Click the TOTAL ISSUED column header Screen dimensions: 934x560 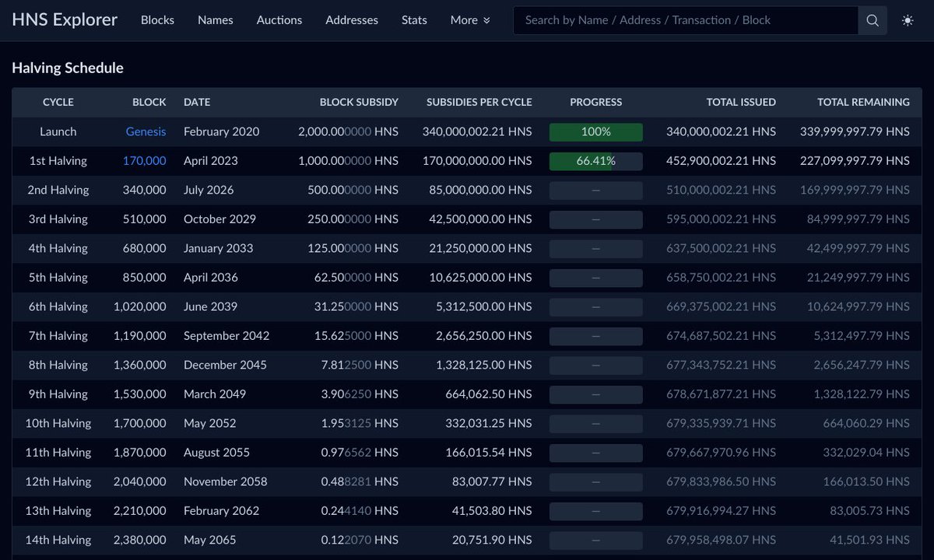(x=741, y=102)
